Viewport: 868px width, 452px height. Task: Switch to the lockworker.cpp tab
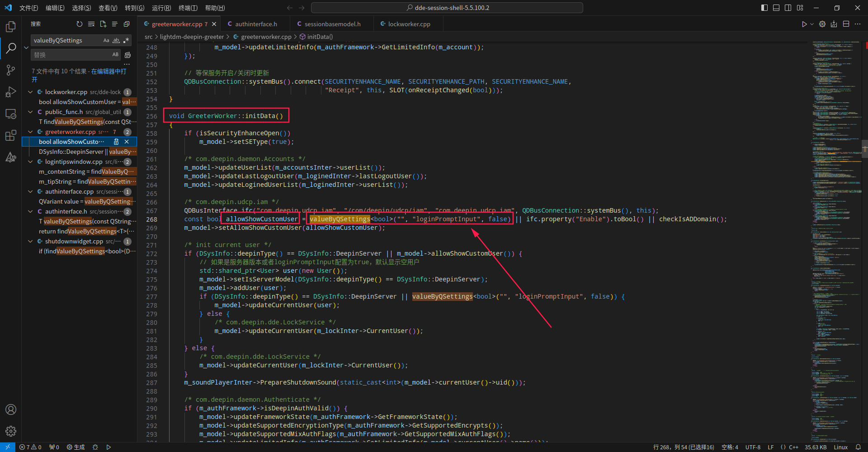pos(409,24)
